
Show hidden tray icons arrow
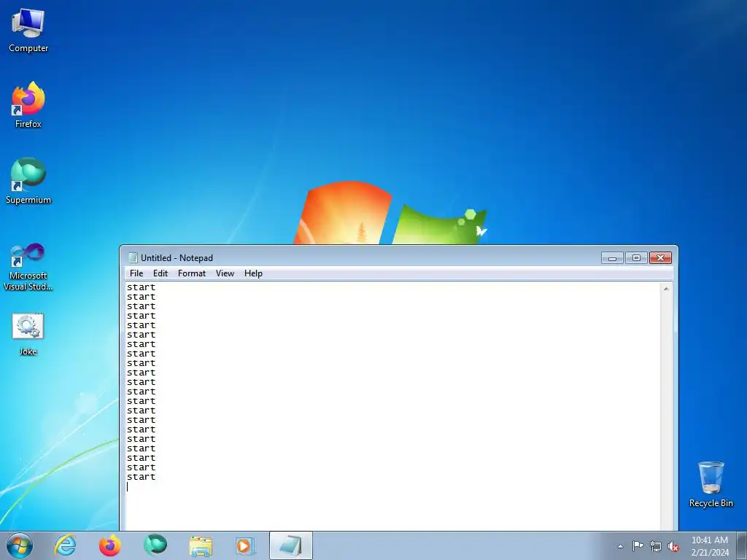pyautogui.click(x=620, y=546)
